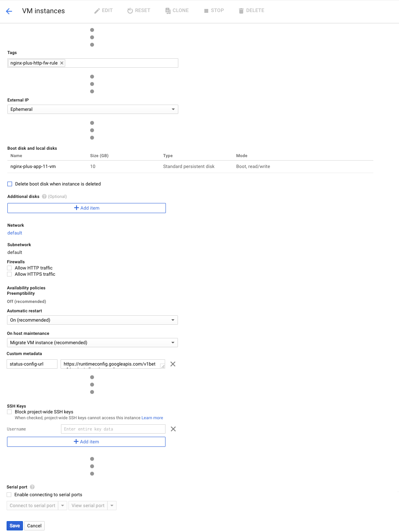The width and height of the screenshot is (399, 532).
Task: Click Connect to serial port button
Action: click(x=33, y=506)
